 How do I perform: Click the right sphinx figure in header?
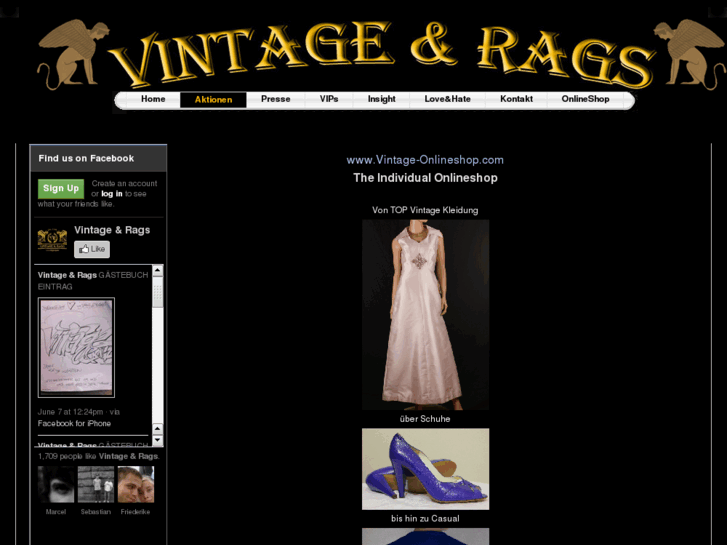[690, 55]
